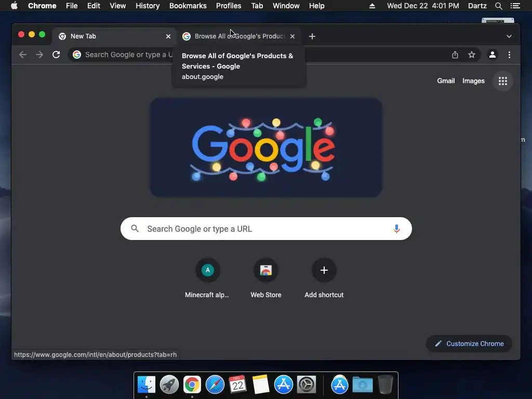Open the Profiles menu
Screen dimensions: 532x399
point(229,6)
